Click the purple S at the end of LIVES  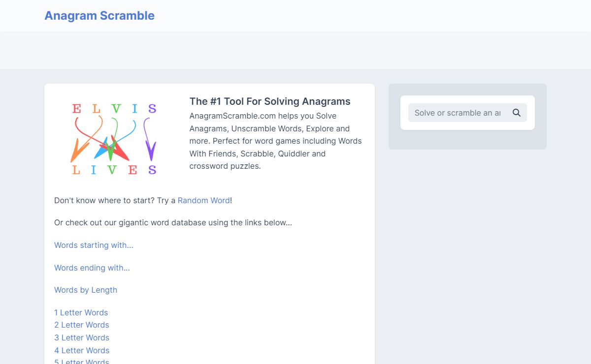152,170
